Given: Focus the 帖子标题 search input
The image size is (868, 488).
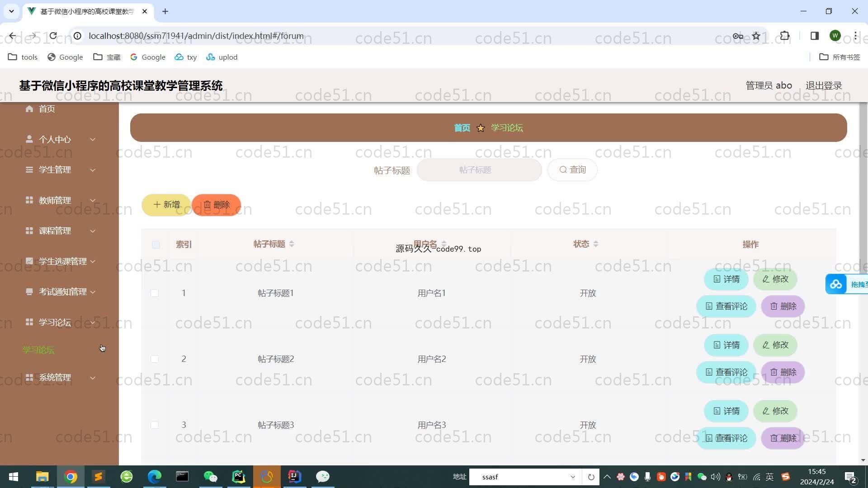Looking at the screenshot, I should (x=479, y=170).
